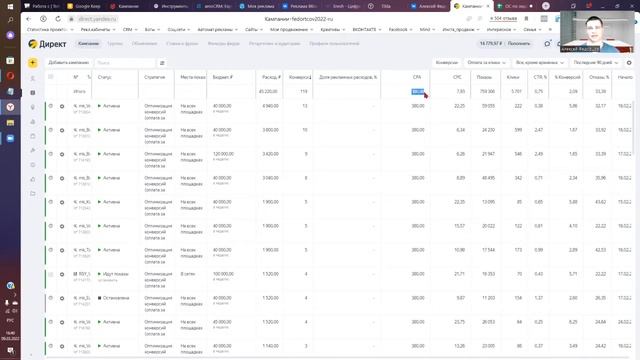Open the thumbs-up sidebar icon
640x360 pixels.
click(x=33, y=179)
